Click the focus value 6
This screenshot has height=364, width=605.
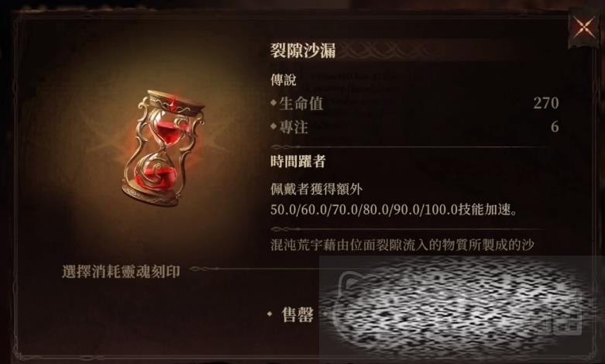point(555,126)
